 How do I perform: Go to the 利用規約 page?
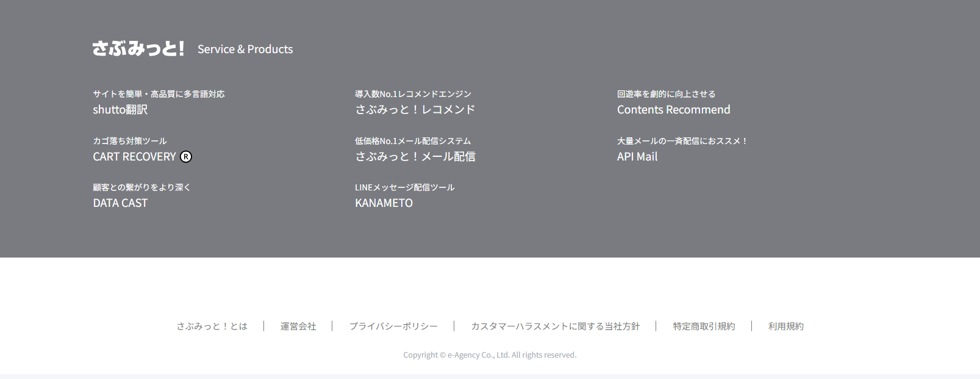click(785, 327)
